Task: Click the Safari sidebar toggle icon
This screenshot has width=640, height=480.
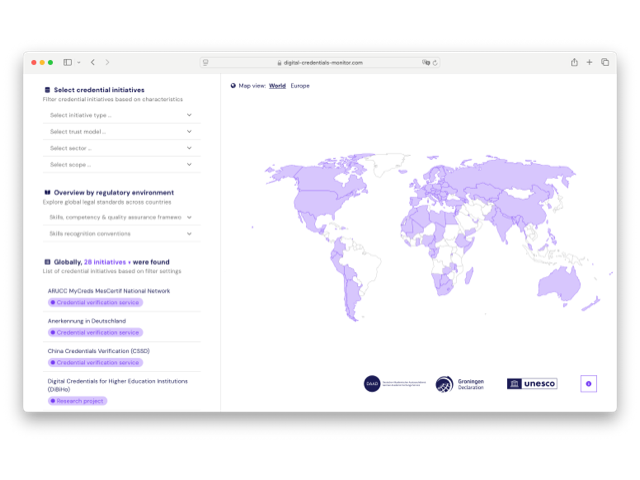Action: (69, 62)
